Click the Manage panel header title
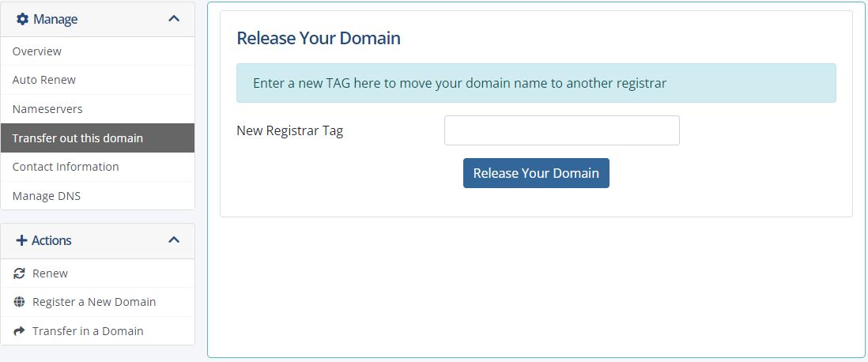 (x=55, y=20)
